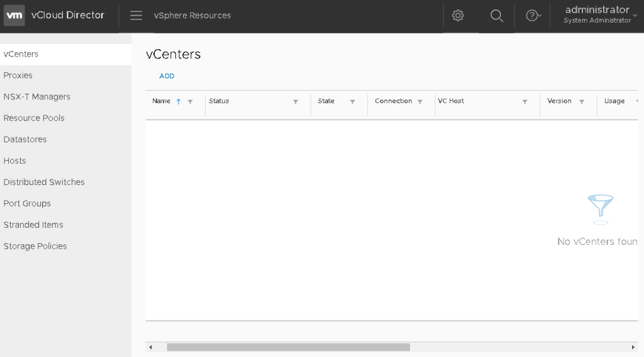Open the settings gear icon
Image resolution: width=644 pixels, height=357 pixels.
tap(458, 16)
